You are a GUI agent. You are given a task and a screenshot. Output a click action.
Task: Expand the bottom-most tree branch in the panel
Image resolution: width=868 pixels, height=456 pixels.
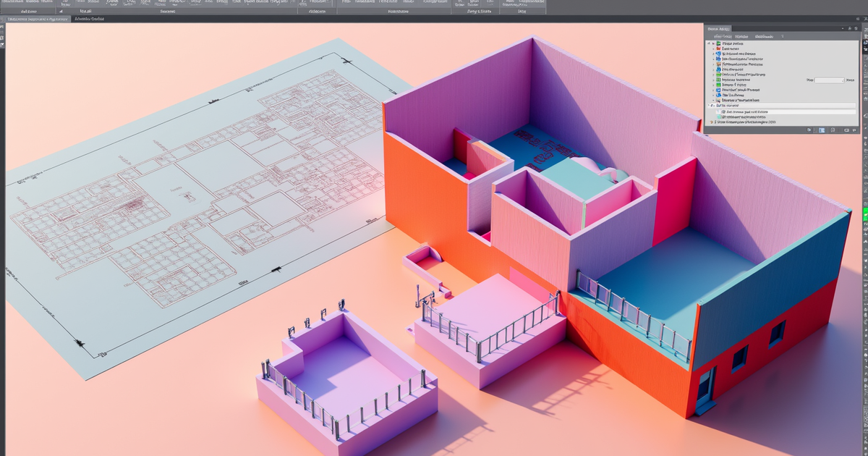click(x=711, y=122)
